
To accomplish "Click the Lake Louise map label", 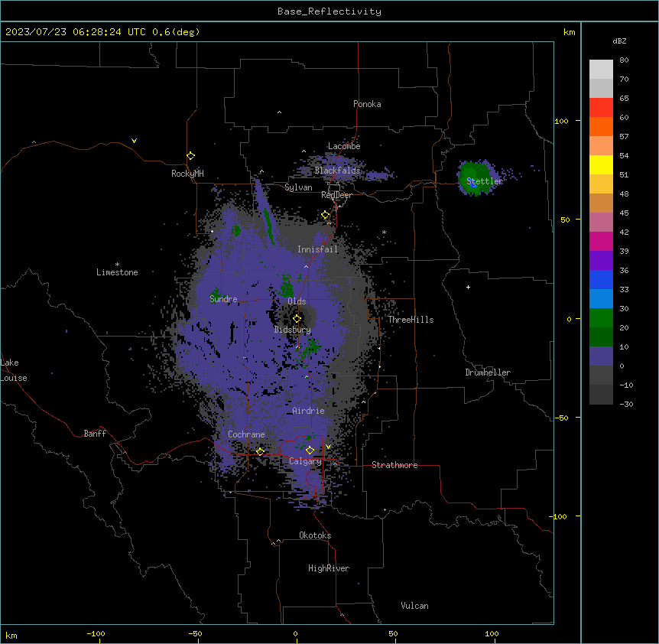I will click(x=14, y=370).
